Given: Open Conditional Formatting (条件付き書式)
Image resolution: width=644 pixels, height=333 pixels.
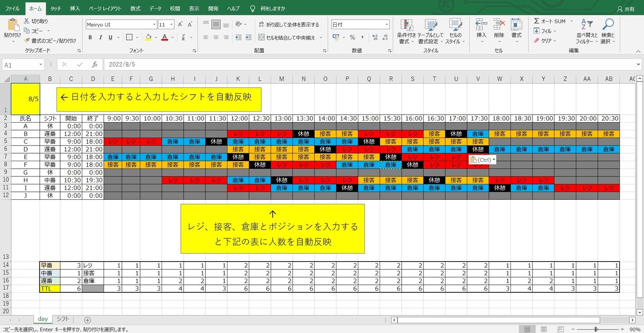Looking at the screenshot, I should (406, 32).
